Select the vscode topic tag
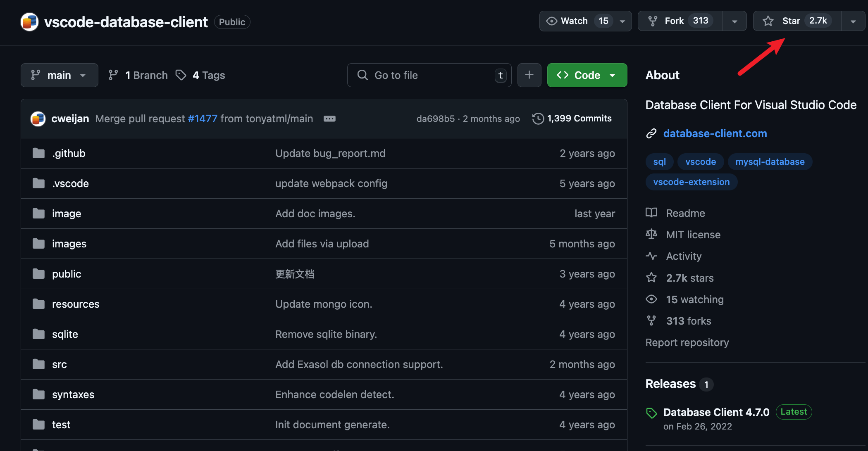Image resolution: width=868 pixels, height=451 pixels. point(701,161)
